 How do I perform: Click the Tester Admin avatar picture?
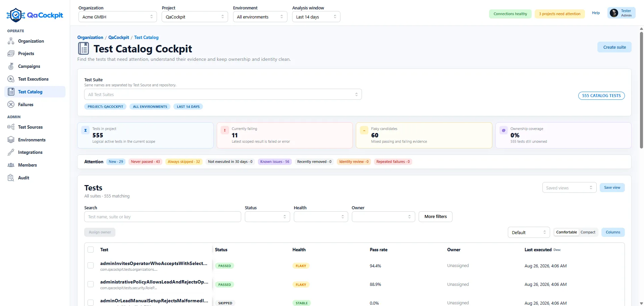pos(614,13)
